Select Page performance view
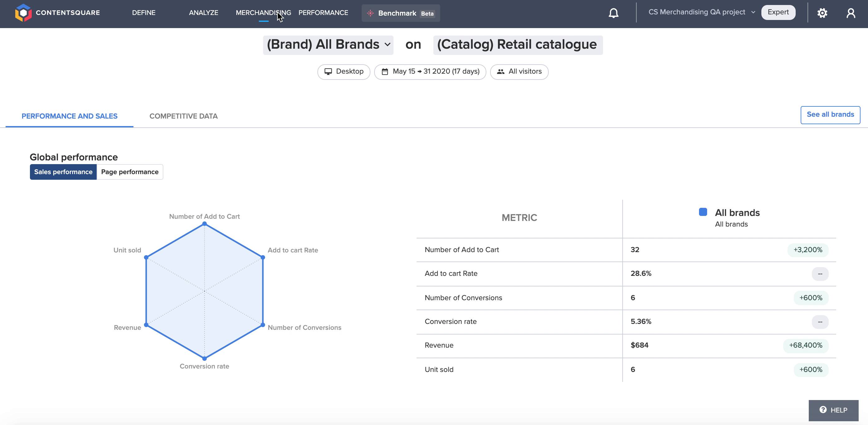The width and height of the screenshot is (868, 425). pyautogui.click(x=130, y=172)
